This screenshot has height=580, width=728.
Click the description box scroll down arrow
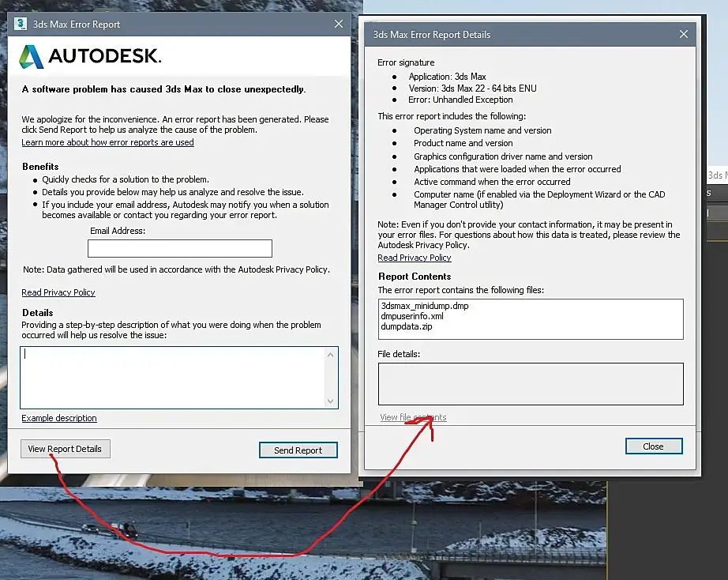[x=331, y=401]
